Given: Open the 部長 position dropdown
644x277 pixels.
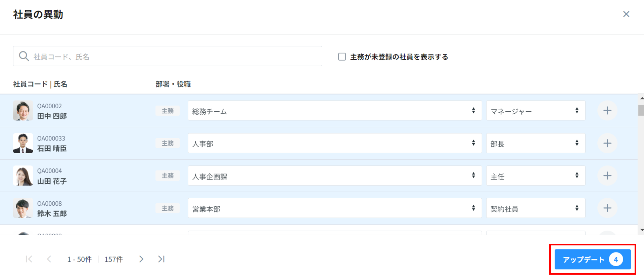Looking at the screenshot, I should 535,143.
